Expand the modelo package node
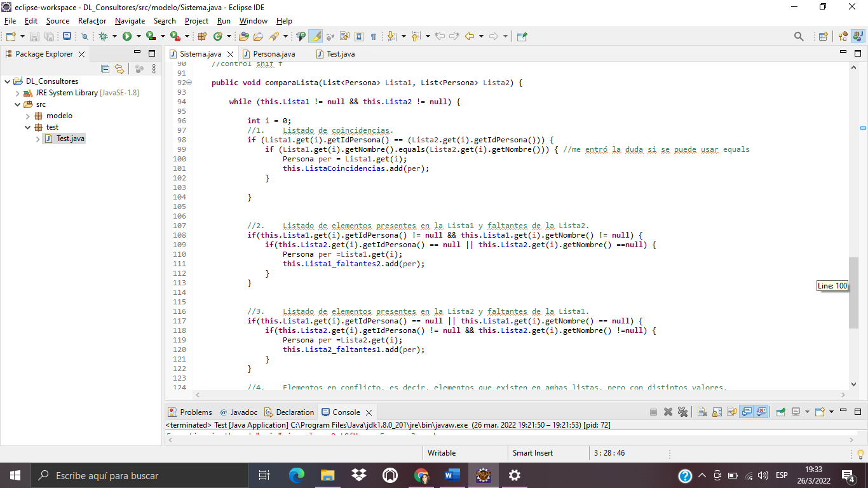The width and height of the screenshot is (868, 488). tap(27, 116)
